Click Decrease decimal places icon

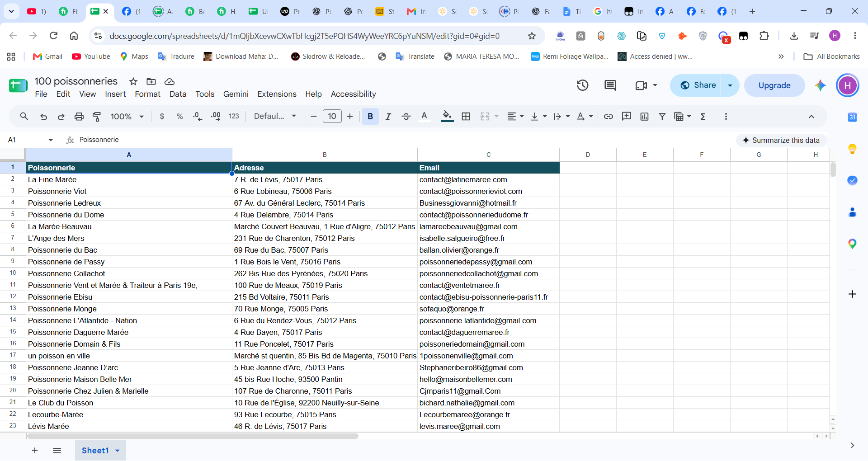click(x=198, y=117)
